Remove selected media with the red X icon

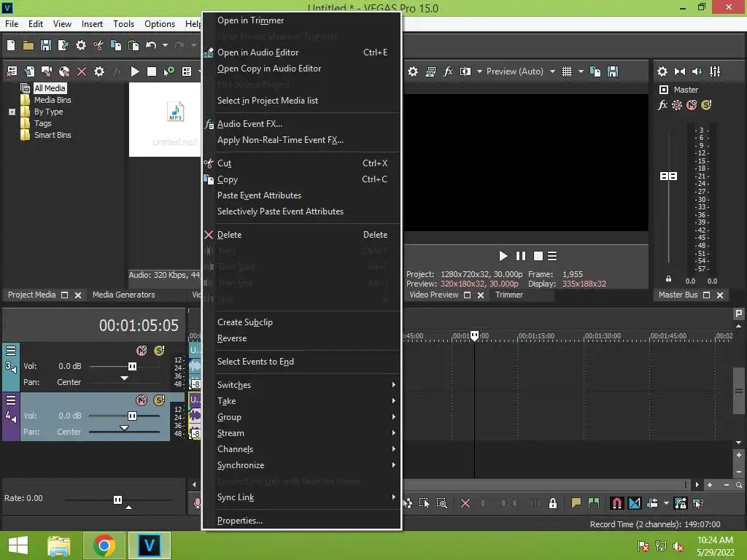(x=82, y=71)
